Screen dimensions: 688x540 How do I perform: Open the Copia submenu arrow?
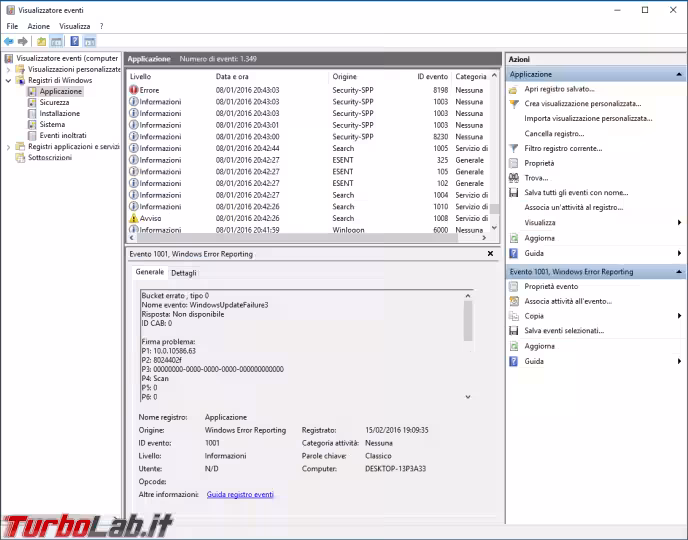[x=679, y=316]
